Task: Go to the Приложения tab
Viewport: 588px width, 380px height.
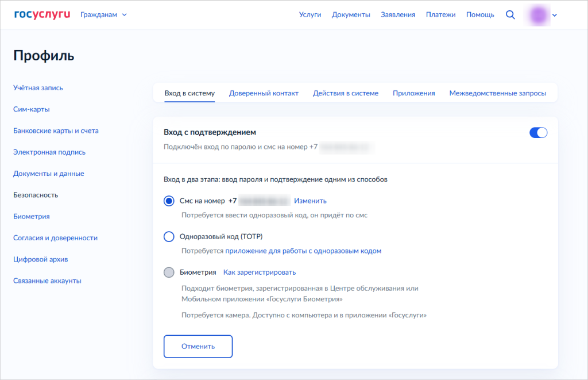Action: (413, 93)
